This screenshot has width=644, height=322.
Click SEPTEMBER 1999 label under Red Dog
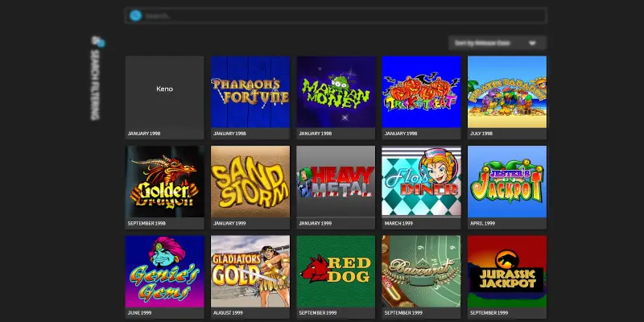click(x=318, y=313)
